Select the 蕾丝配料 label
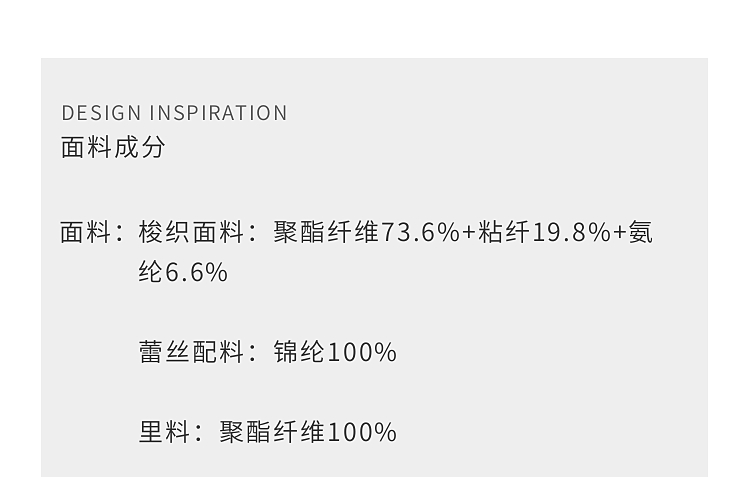750x477 pixels. pos(191,352)
